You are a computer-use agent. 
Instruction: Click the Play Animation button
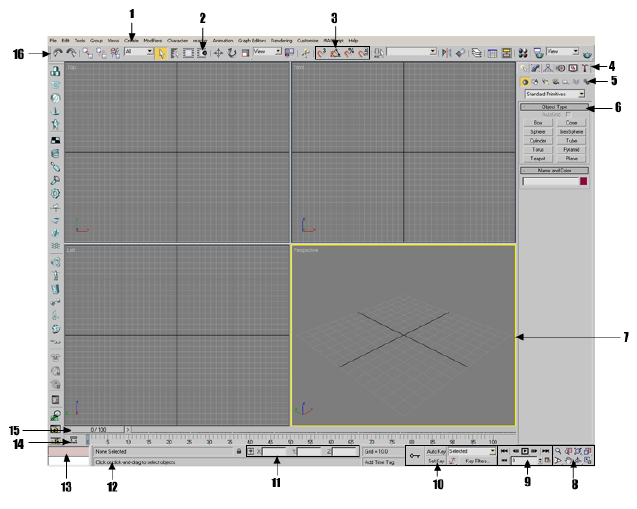(x=525, y=451)
